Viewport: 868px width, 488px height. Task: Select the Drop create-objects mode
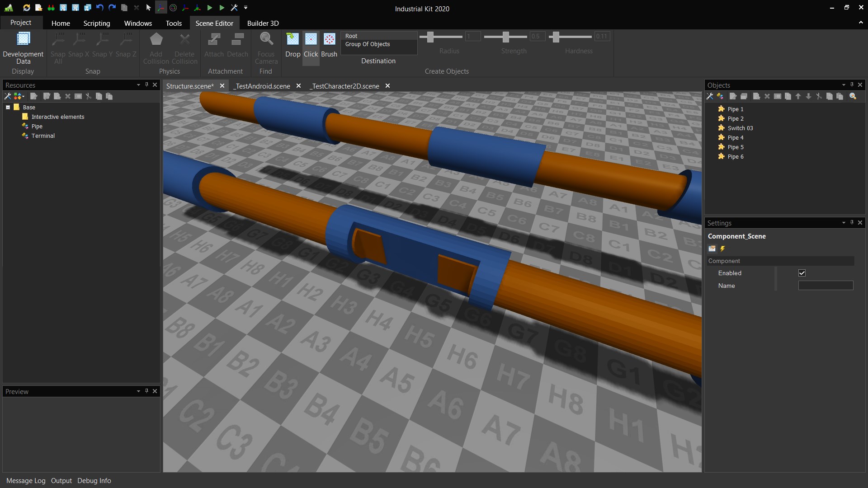pos(292,45)
